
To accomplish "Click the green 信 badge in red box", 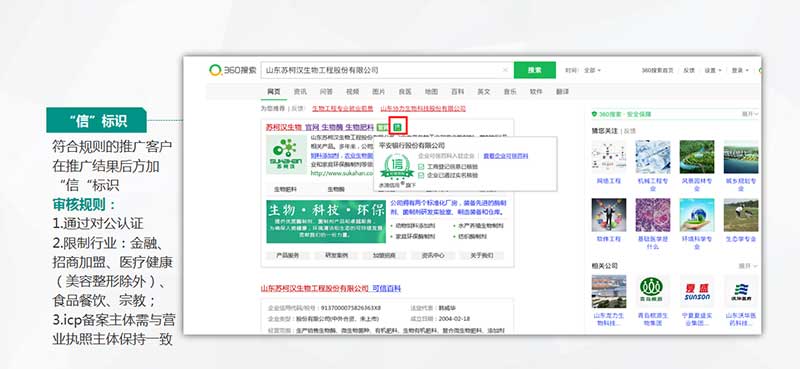I will pos(397,126).
